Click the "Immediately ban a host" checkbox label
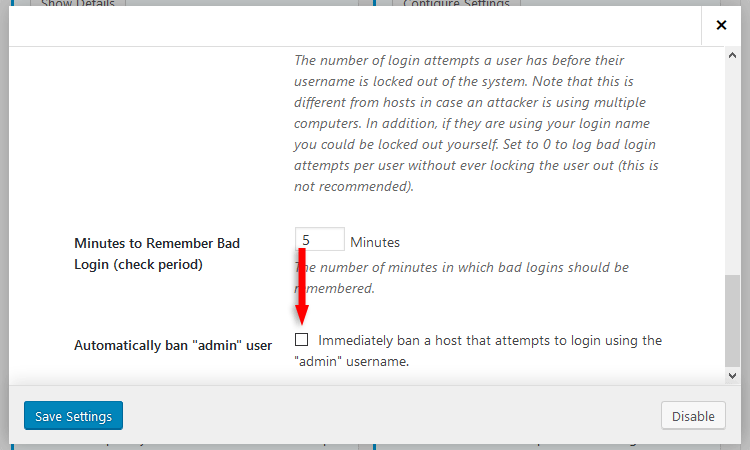Screen dimensions: 750x450 (x=490, y=340)
